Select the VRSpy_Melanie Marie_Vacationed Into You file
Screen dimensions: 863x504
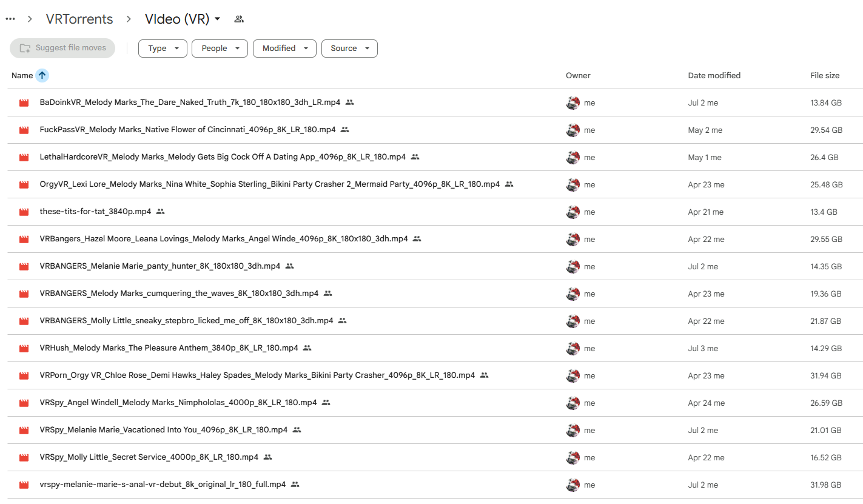(x=163, y=430)
